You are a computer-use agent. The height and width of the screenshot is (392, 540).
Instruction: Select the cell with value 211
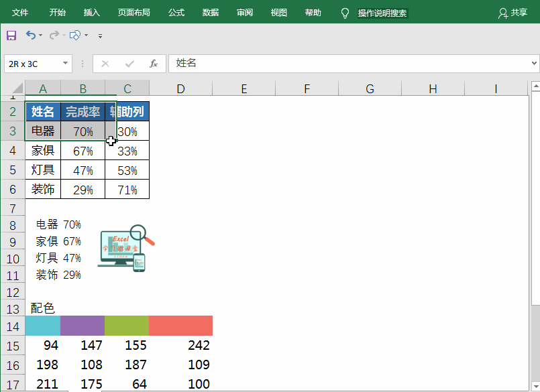coord(43,383)
